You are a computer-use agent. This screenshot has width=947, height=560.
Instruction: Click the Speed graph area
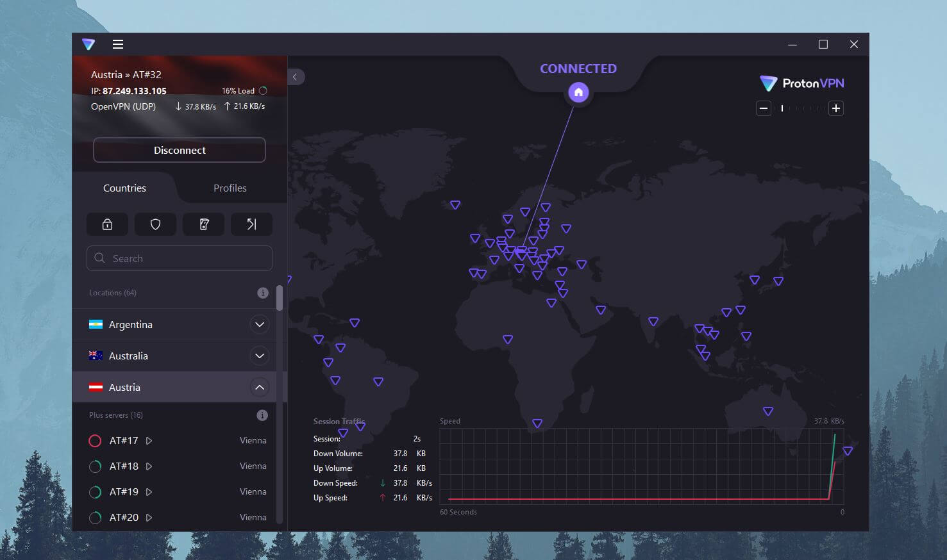pos(642,466)
